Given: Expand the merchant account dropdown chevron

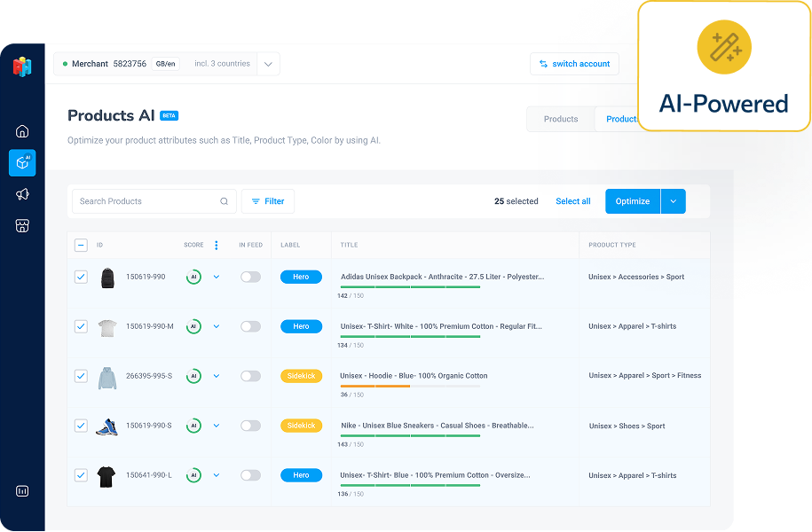Looking at the screenshot, I should pyautogui.click(x=268, y=64).
